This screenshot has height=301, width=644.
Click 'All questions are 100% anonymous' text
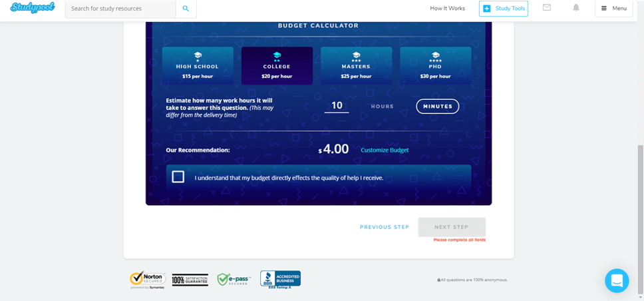[472, 280]
